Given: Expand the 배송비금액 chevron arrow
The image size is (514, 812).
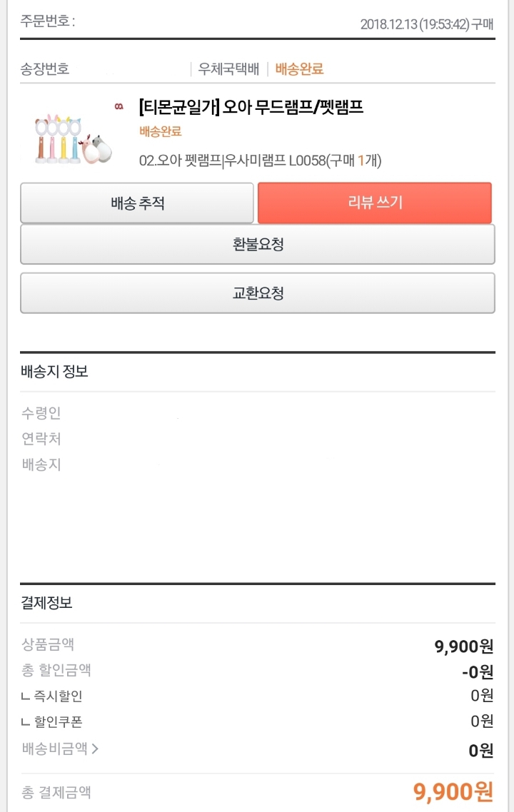Looking at the screenshot, I should point(95,748).
